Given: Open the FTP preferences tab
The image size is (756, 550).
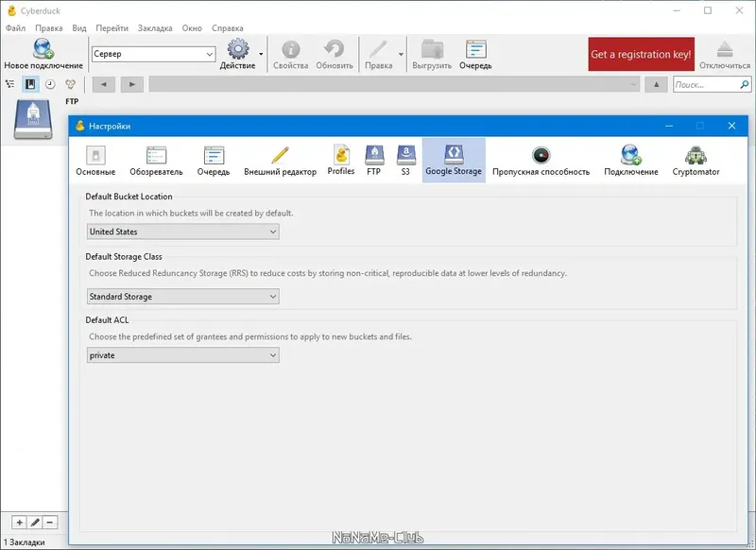Looking at the screenshot, I should pos(374,161).
